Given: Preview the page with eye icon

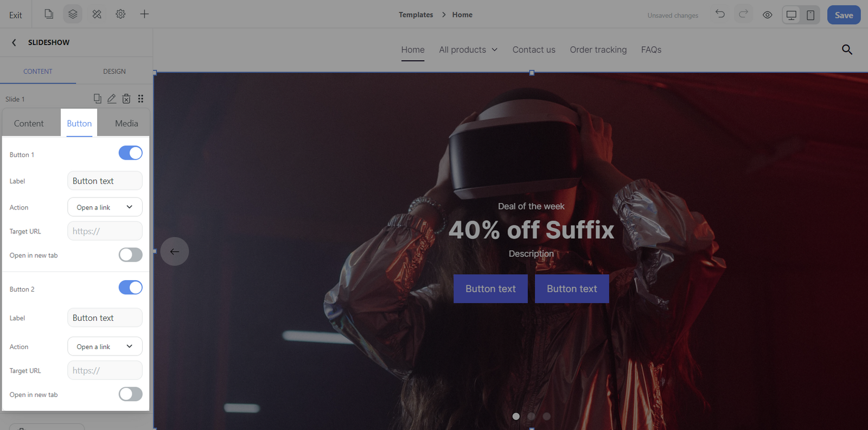Looking at the screenshot, I should (767, 15).
